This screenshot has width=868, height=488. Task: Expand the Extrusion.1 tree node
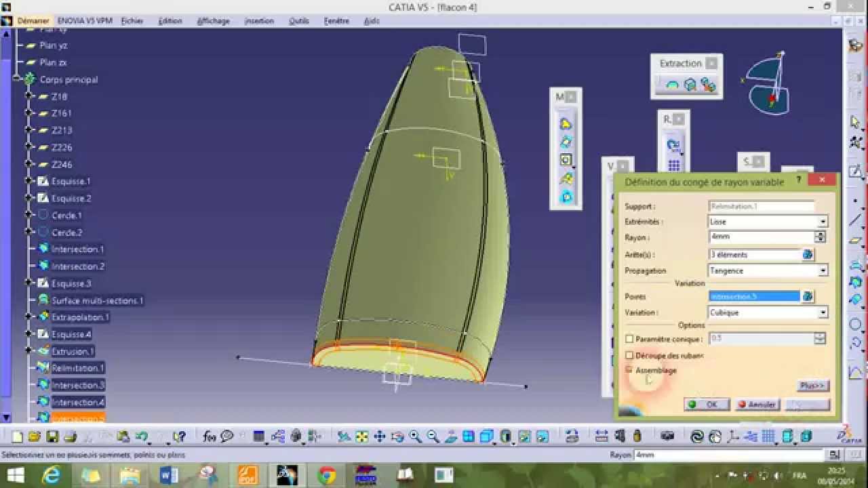point(29,351)
